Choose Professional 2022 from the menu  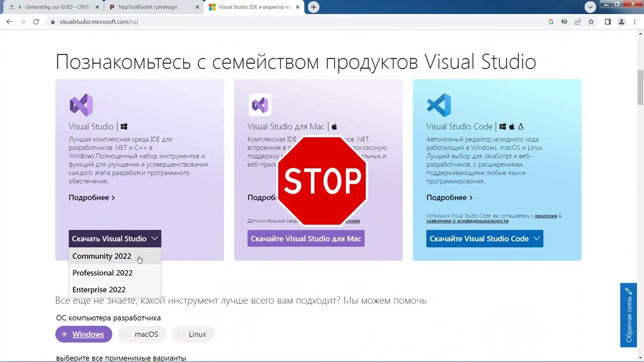point(115,273)
